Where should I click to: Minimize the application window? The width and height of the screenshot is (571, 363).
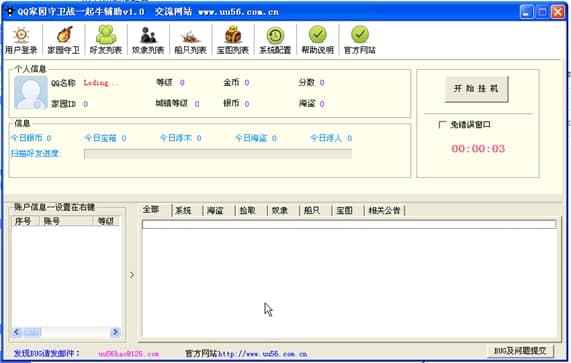pyautogui.click(x=526, y=12)
